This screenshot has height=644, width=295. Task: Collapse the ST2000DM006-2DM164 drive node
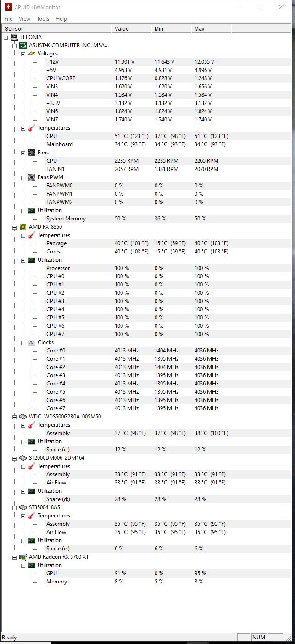point(14,458)
